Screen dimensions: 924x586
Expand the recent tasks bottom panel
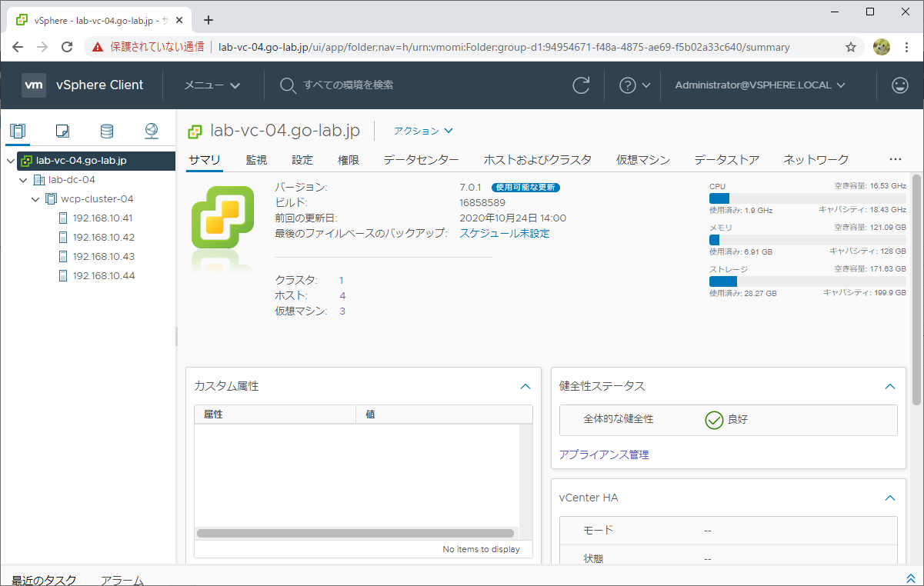(911, 578)
